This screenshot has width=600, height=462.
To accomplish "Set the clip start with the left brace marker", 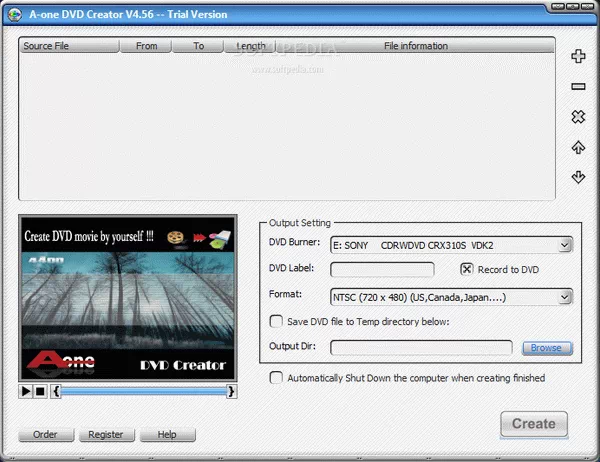I will (x=56, y=391).
